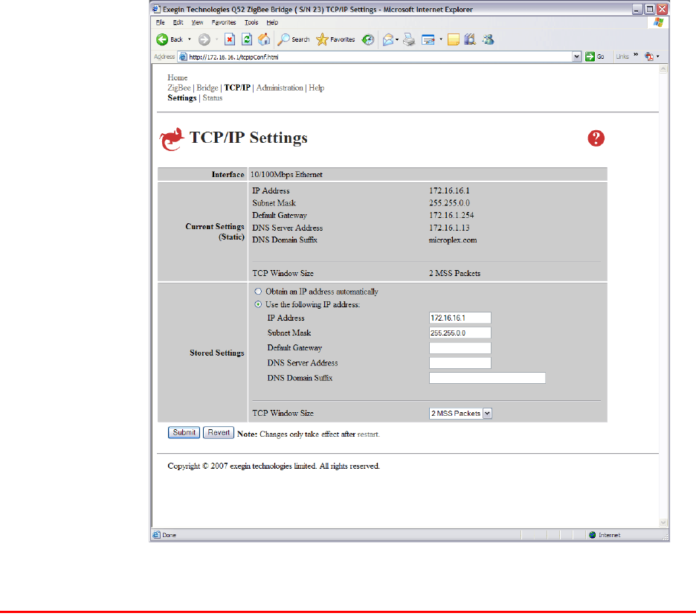696x616 pixels.
Task: Click the empty DNS Server Address field
Action: tap(460, 363)
